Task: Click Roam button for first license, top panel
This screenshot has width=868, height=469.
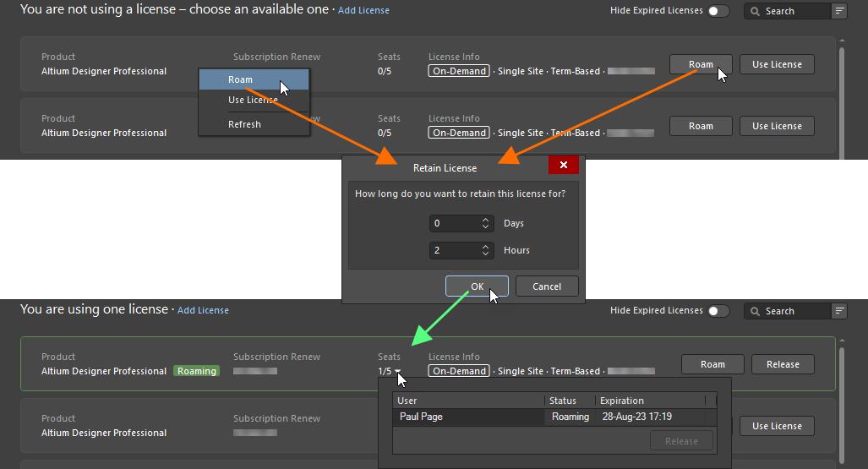Action: point(701,64)
